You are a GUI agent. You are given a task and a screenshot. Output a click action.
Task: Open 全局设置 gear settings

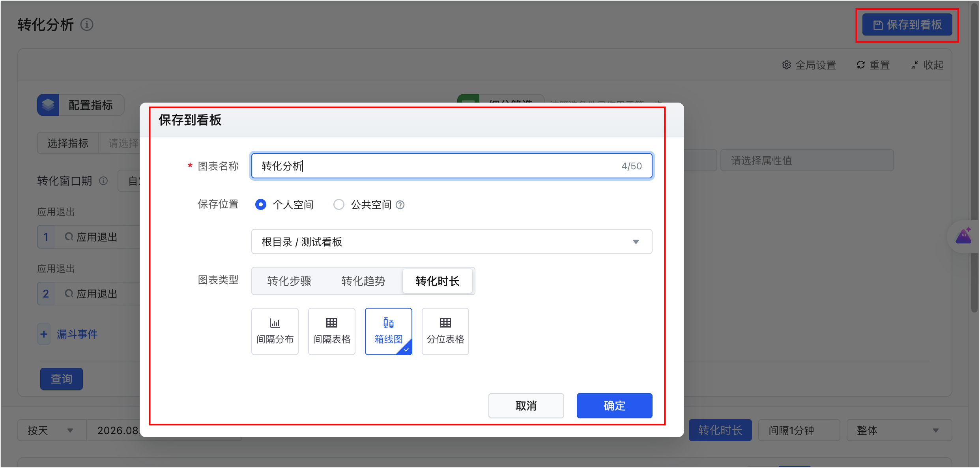[x=786, y=65]
